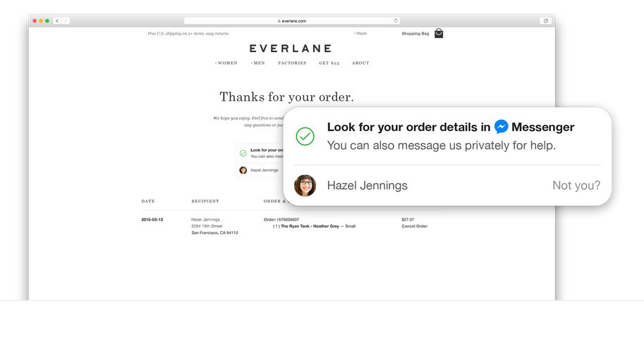The height and width of the screenshot is (339, 644).
Task: Click The Ryan Tank - Heather Grey item
Action: pos(310,226)
